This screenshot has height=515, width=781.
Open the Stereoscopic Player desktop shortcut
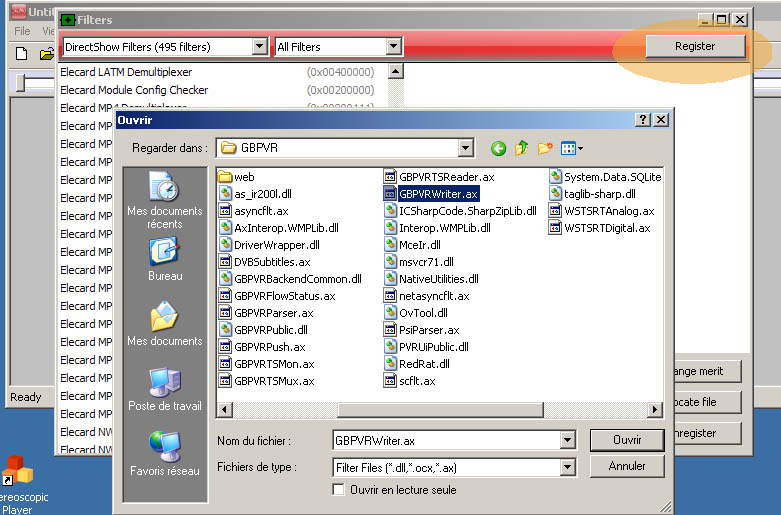point(20,485)
